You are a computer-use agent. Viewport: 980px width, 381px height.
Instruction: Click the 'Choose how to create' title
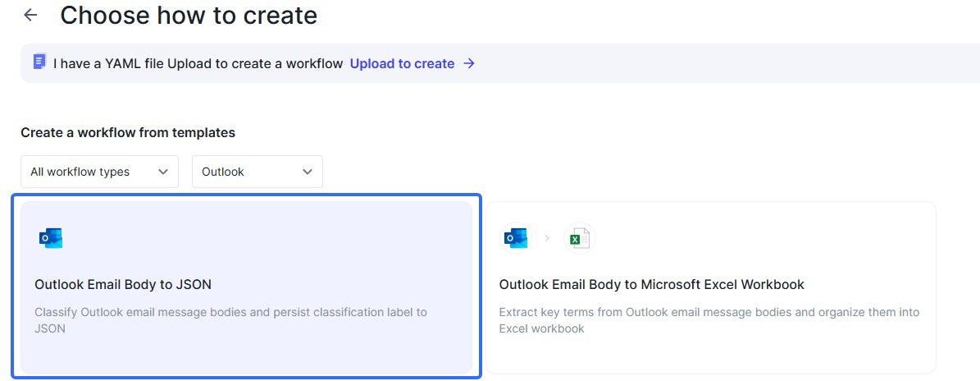click(189, 16)
